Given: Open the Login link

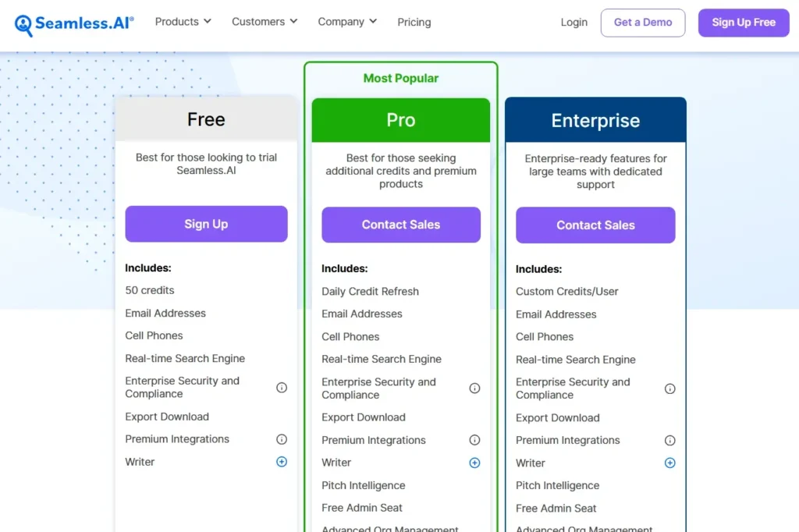Looking at the screenshot, I should click(574, 23).
